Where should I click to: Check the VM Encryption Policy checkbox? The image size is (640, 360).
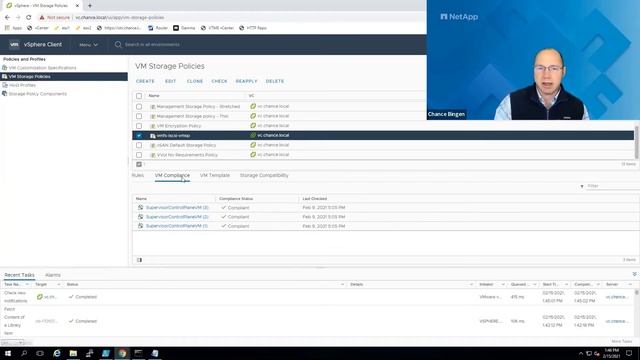click(x=139, y=126)
